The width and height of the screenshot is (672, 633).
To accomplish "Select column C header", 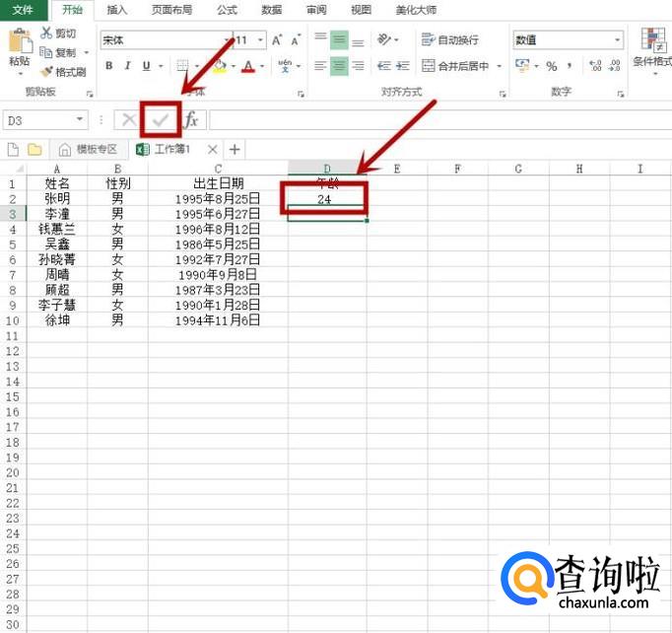I will (x=218, y=169).
